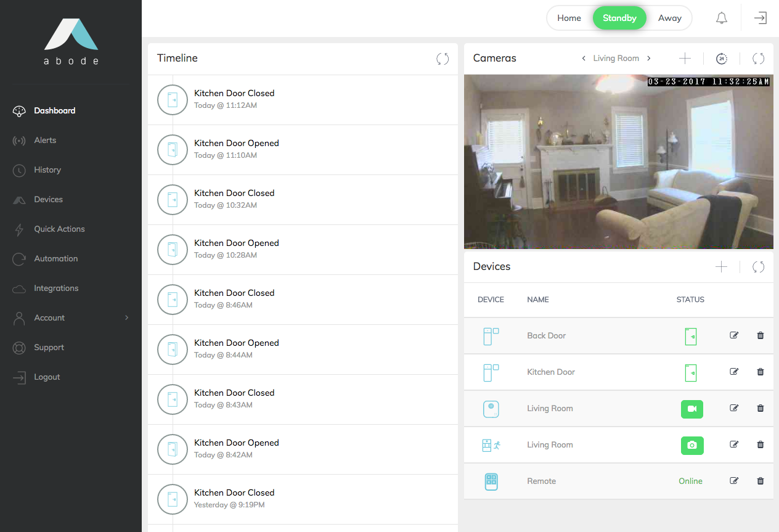
Task: Start Living Room video with green camera button
Action: 692,409
